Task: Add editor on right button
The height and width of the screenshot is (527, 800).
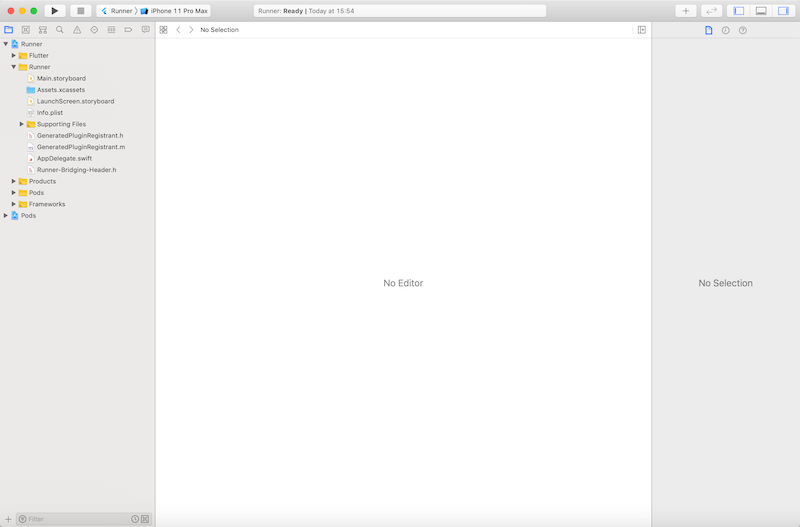Action: point(642,30)
